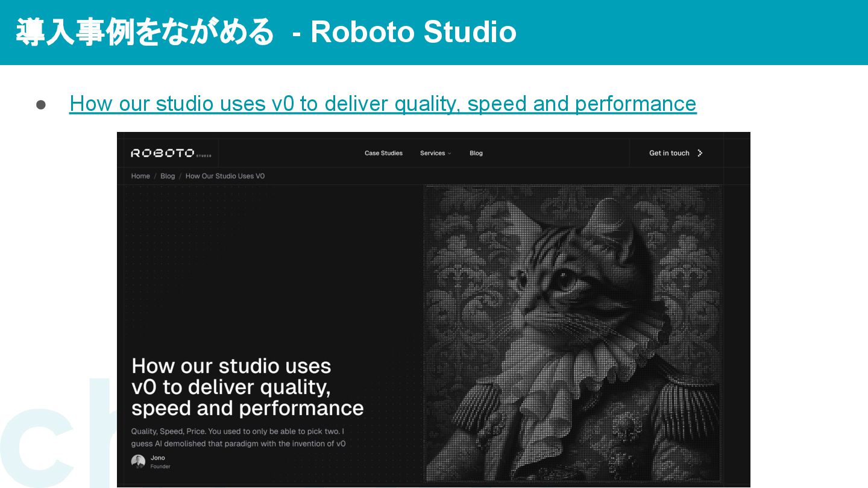Image resolution: width=868 pixels, height=488 pixels.
Task: Click the Founder label under Jono
Action: coord(160,466)
